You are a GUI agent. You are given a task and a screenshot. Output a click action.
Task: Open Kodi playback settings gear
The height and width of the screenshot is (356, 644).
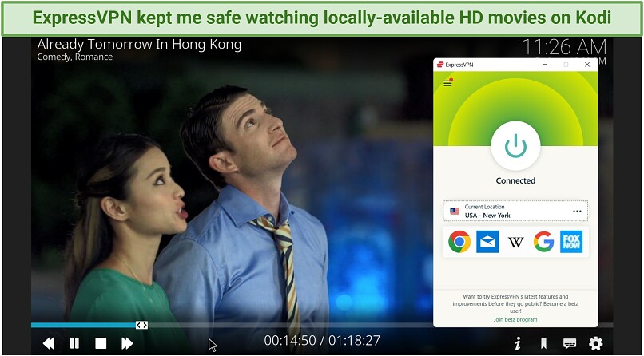(x=595, y=343)
